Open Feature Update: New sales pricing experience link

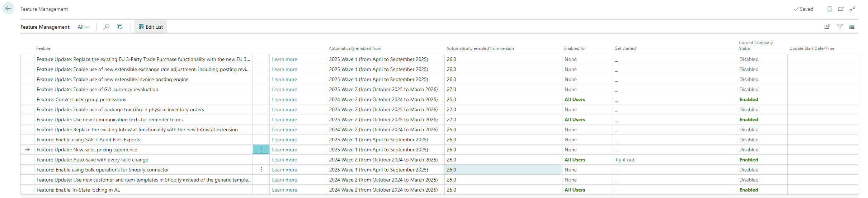[87, 150]
